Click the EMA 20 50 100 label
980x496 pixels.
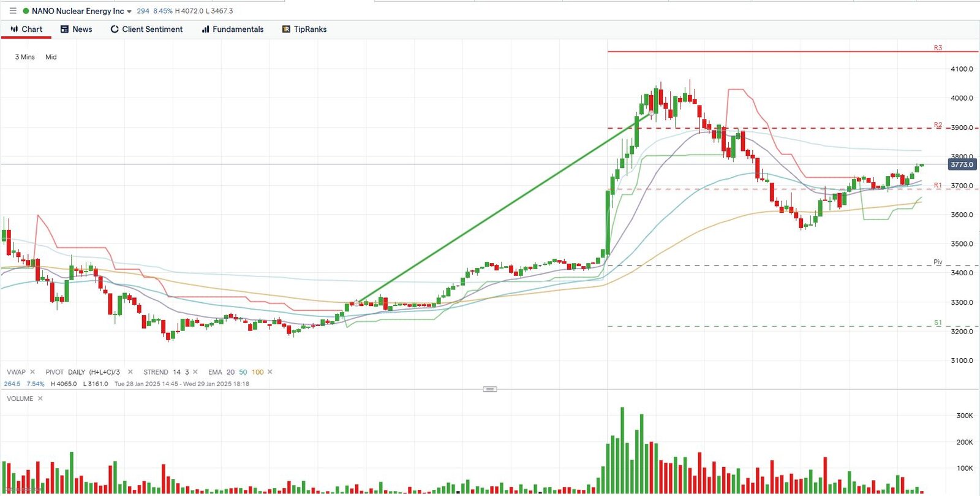(x=235, y=372)
